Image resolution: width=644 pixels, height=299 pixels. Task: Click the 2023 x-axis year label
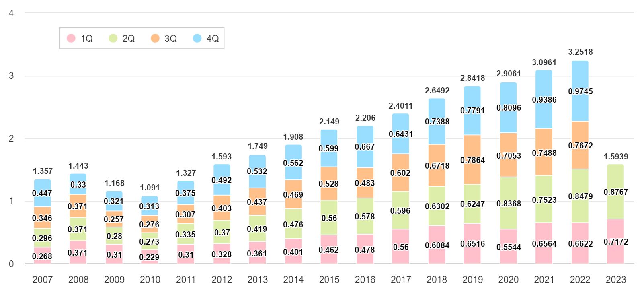pos(615,280)
